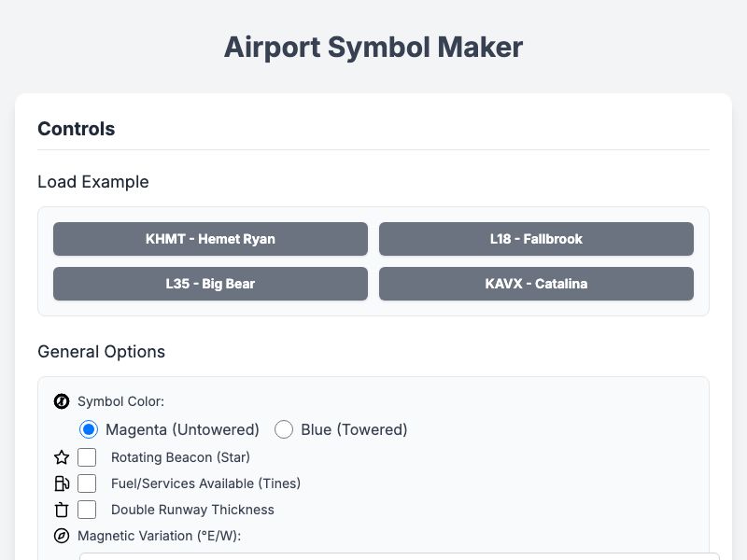This screenshot has width=747, height=560.
Task: Click the Load Example section heading
Action: [92, 182]
